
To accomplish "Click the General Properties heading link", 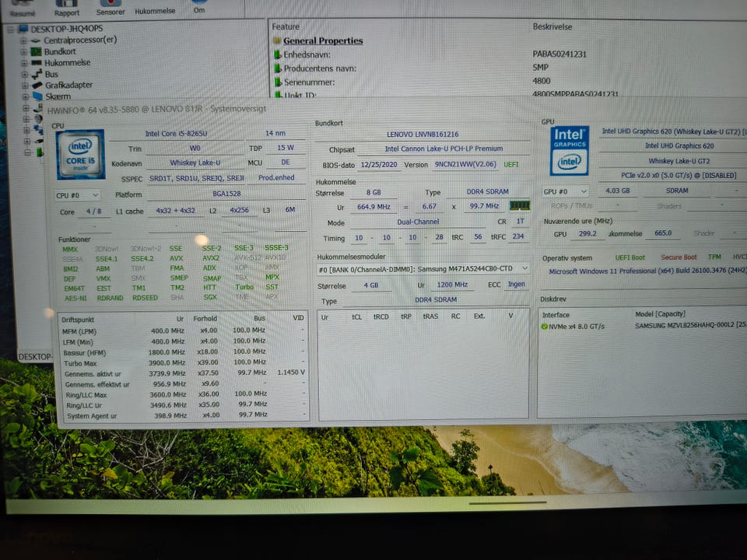I will click(x=322, y=40).
